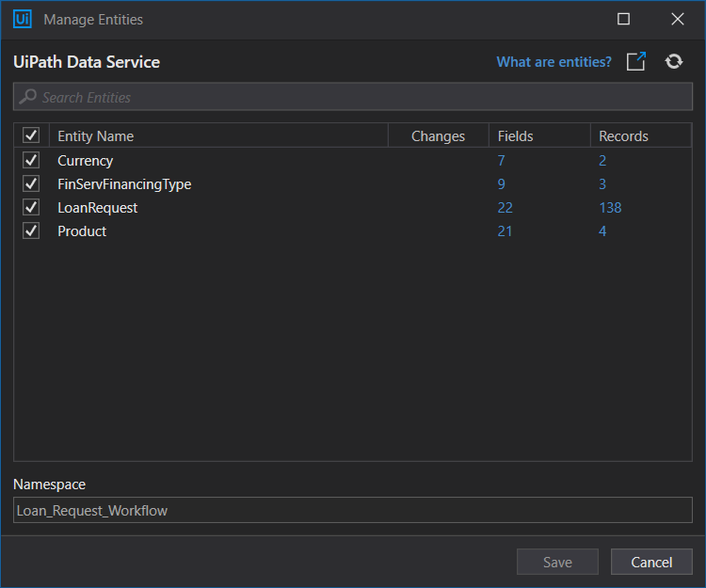This screenshot has height=588, width=706.
Task: Open LoanRequest fields count 22
Action: coord(505,208)
